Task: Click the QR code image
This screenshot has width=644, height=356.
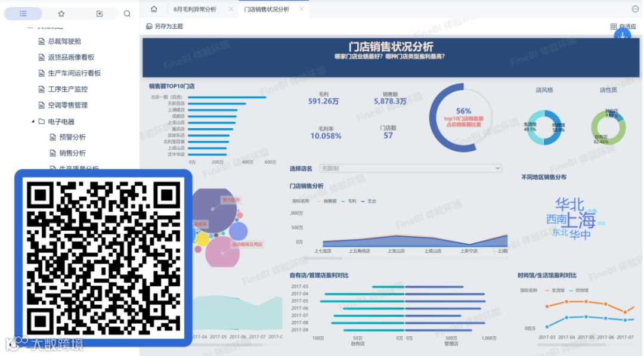Action: [103, 258]
